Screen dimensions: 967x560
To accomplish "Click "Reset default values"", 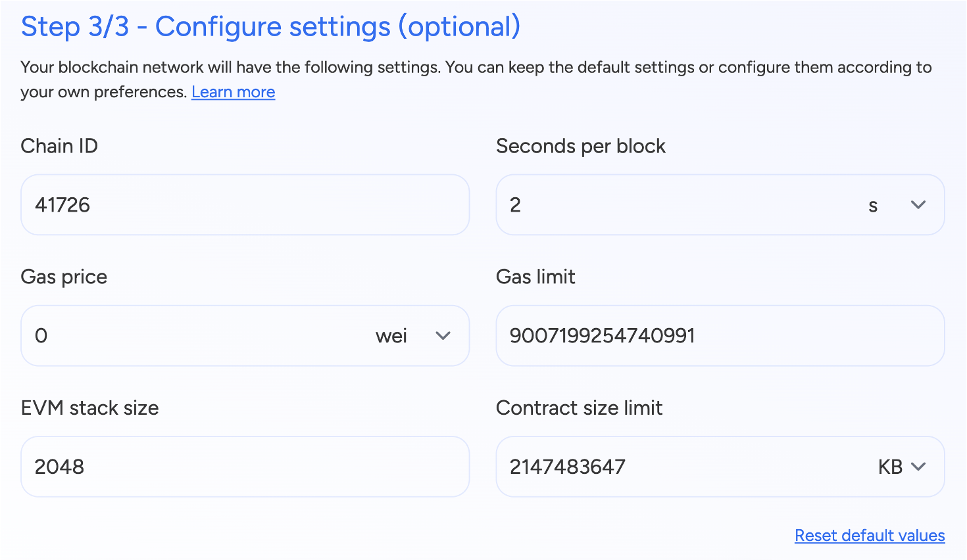I will point(870,535).
